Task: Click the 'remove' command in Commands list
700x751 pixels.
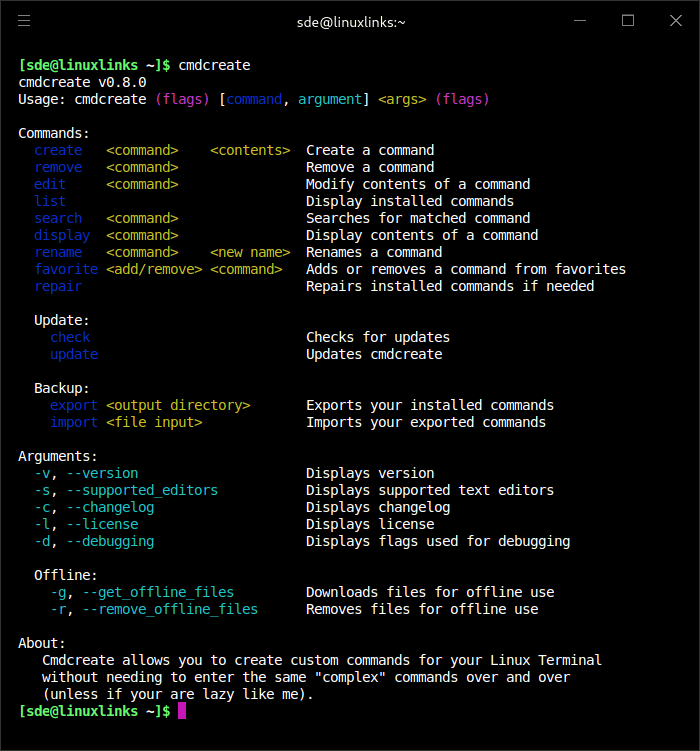Action: pos(58,168)
